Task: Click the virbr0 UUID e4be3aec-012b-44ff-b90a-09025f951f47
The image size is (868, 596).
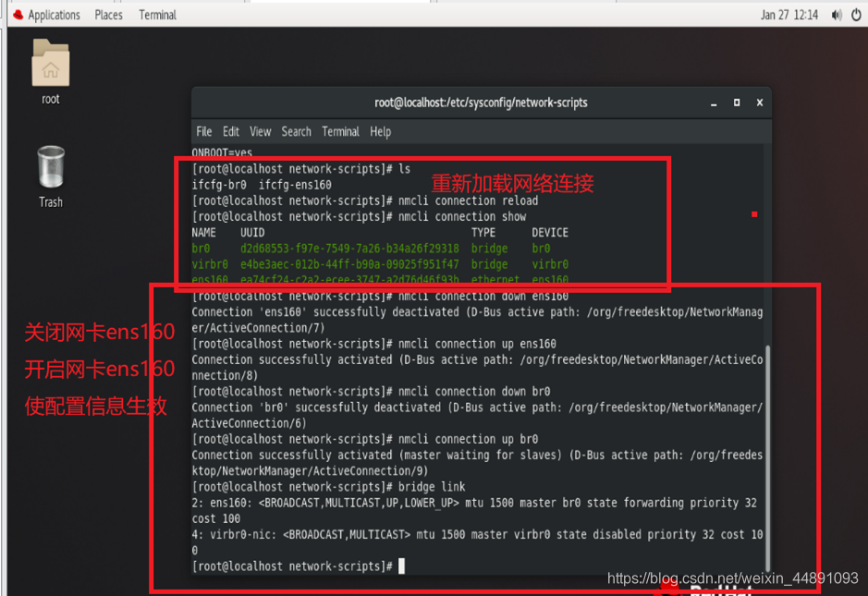Action: (x=349, y=264)
